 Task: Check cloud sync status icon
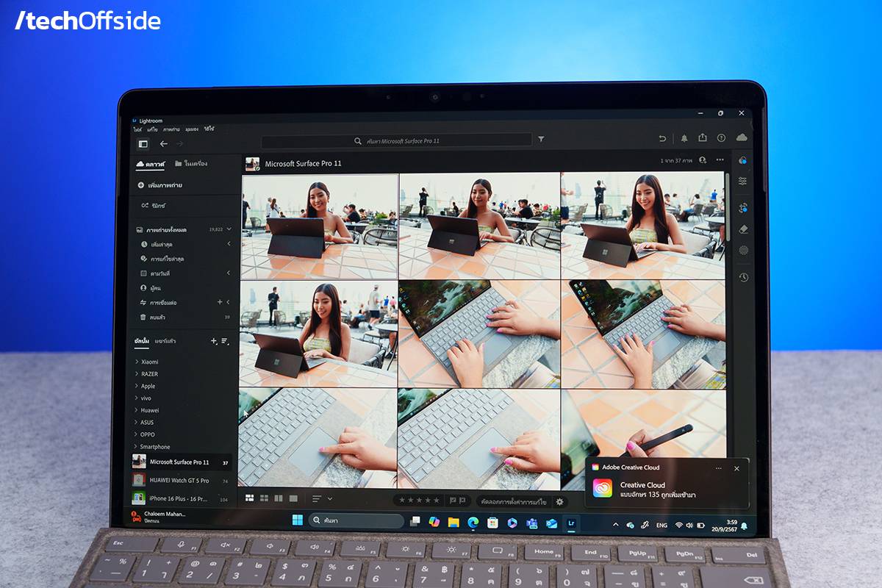[742, 137]
